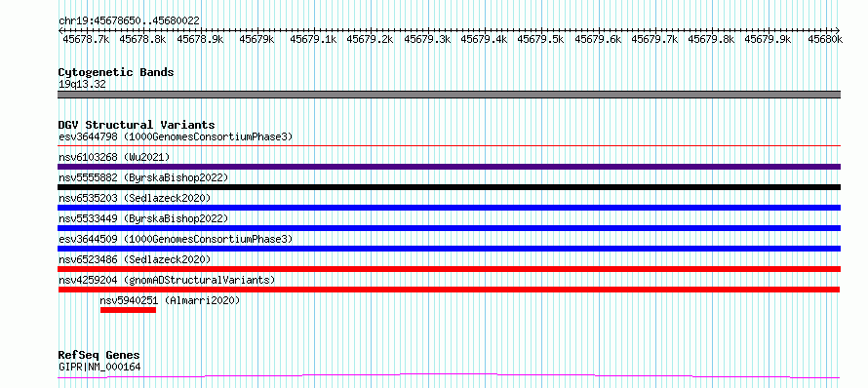The width and height of the screenshot is (868, 388).
Task: Click the 45679.1k ruler tick label
Action: point(313,39)
